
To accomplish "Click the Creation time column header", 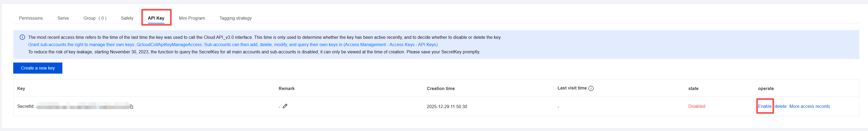I will click(440, 89).
